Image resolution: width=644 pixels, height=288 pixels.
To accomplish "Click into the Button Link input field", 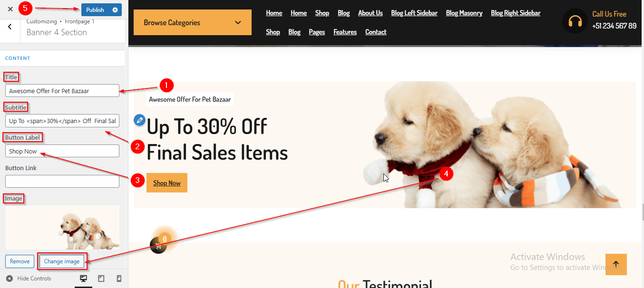I will [62, 181].
